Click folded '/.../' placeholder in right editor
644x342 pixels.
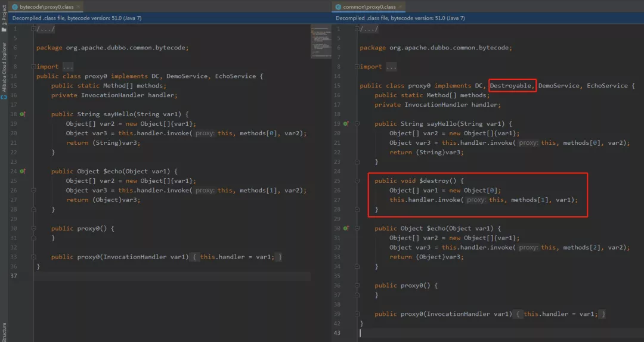click(x=369, y=29)
